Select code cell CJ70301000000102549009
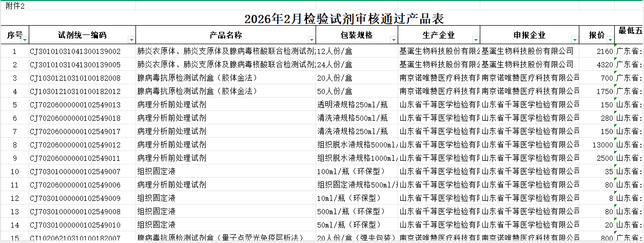 pos(75,198)
